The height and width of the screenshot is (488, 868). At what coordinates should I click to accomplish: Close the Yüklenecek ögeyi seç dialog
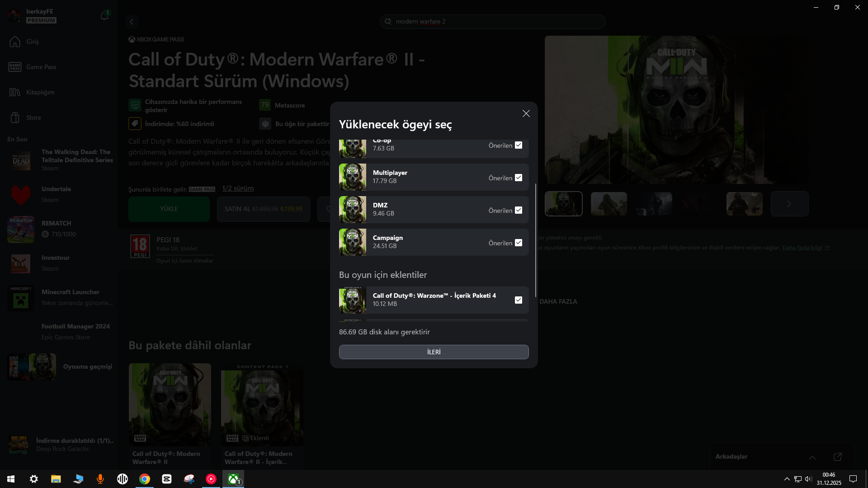[526, 113]
